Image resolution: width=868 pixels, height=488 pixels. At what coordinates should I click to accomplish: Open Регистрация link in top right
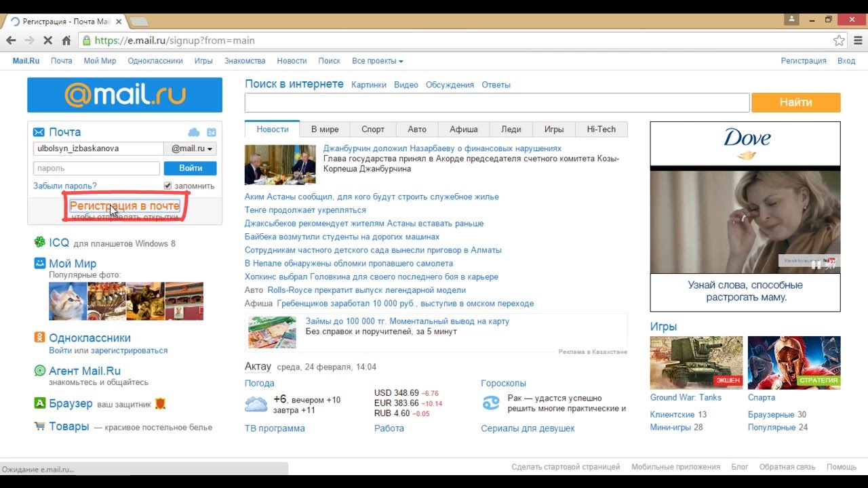pyautogui.click(x=804, y=61)
